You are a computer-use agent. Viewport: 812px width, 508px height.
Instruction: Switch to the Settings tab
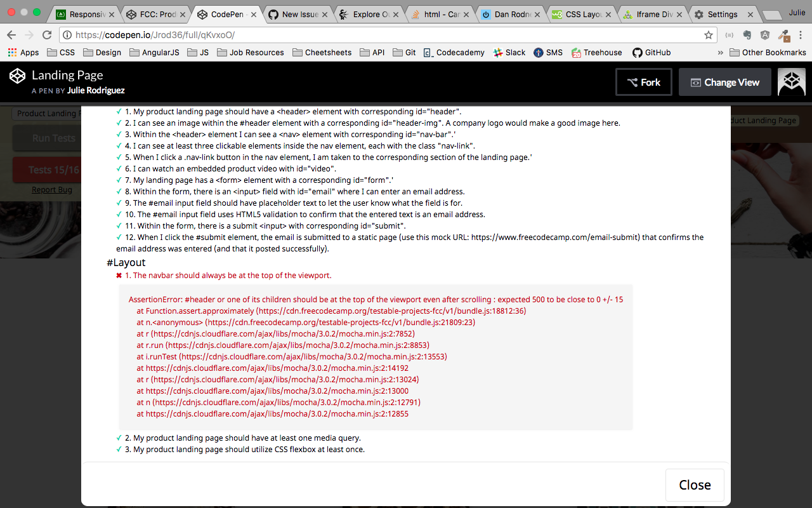(723, 14)
